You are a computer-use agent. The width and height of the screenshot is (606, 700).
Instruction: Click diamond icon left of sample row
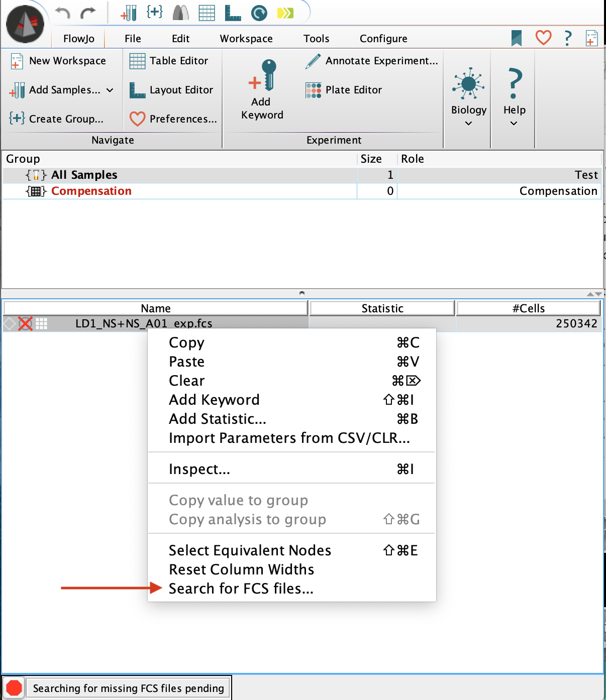coord(10,324)
